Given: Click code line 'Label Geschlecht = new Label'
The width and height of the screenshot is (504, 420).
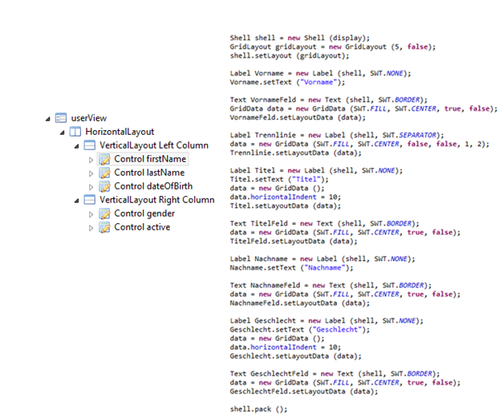Looking at the screenshot, I should (x=327, y=320).
